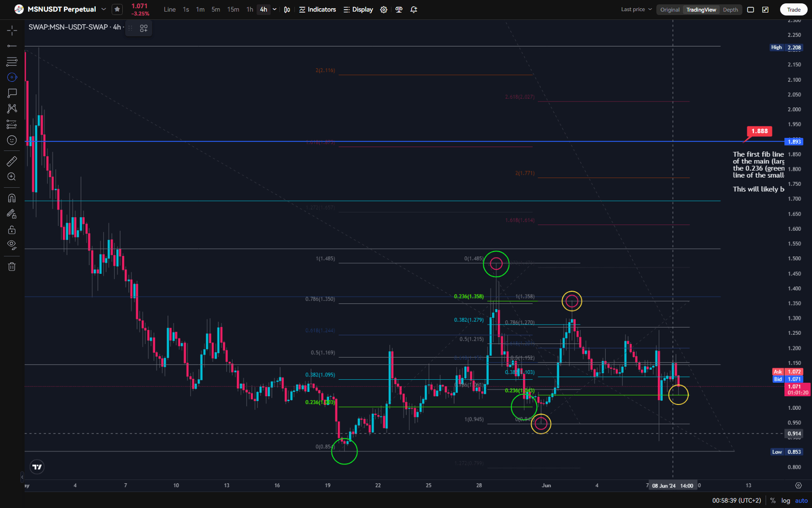Image resolution: width=812 pixels, height=508 pixels.
Task: Open the compare symbols scale icon
Action: tap(399, 10)
